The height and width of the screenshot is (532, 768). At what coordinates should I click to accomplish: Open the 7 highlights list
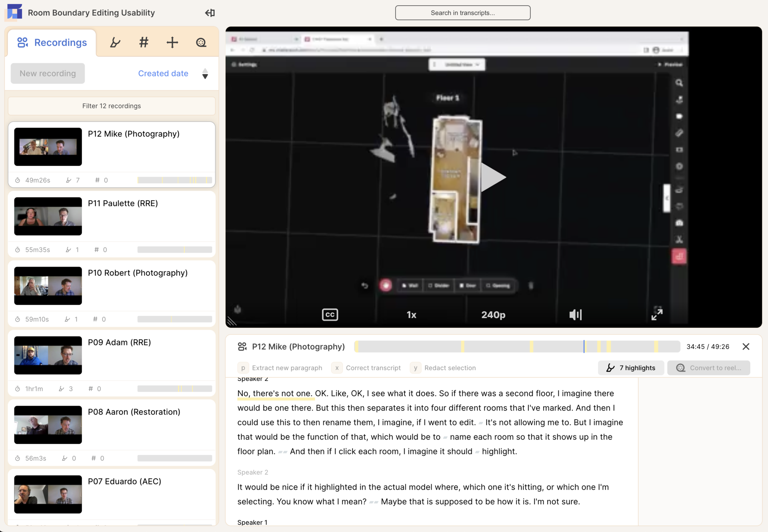[631, 368]
